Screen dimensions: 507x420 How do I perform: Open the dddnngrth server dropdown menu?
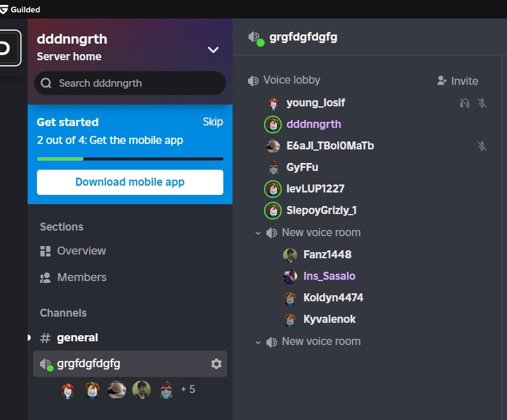click(213, 50)
